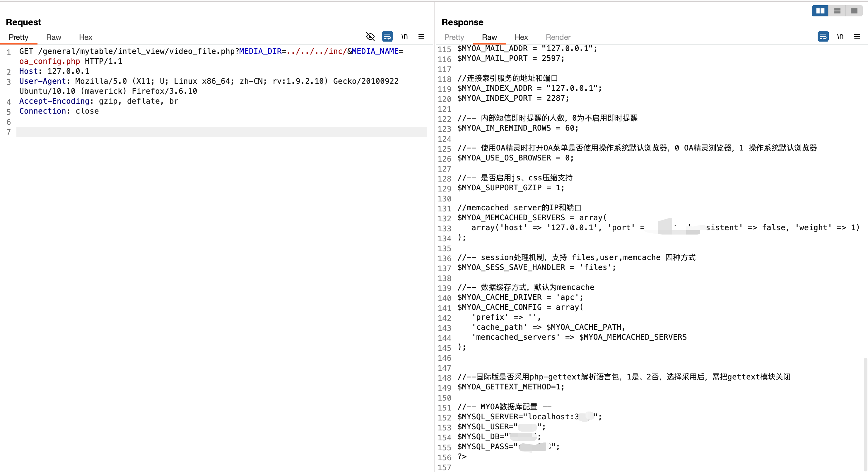Toggle word wrap icon in Request panel

(x=387, y=36)
